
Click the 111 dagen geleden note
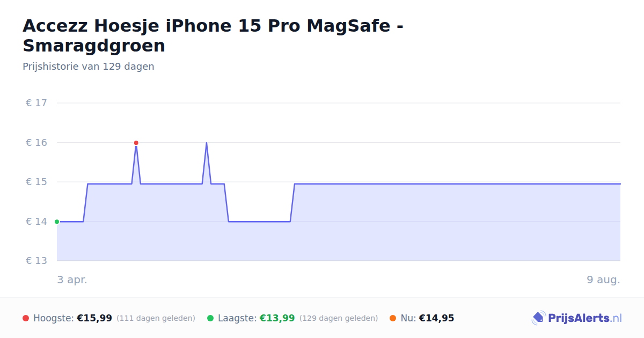click(x=156, y=318)
